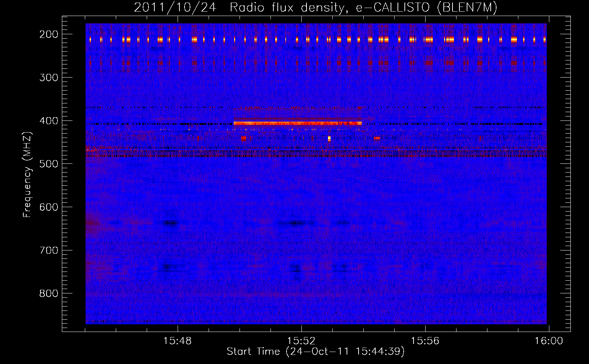Select the 200 frequency tick label

coord(49,34)
